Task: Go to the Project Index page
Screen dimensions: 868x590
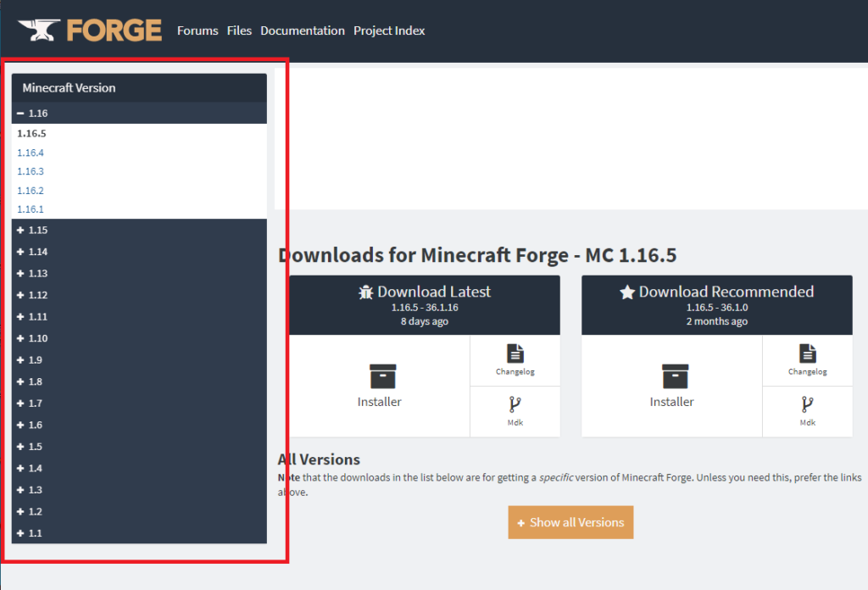Action: tap(389, 31)
